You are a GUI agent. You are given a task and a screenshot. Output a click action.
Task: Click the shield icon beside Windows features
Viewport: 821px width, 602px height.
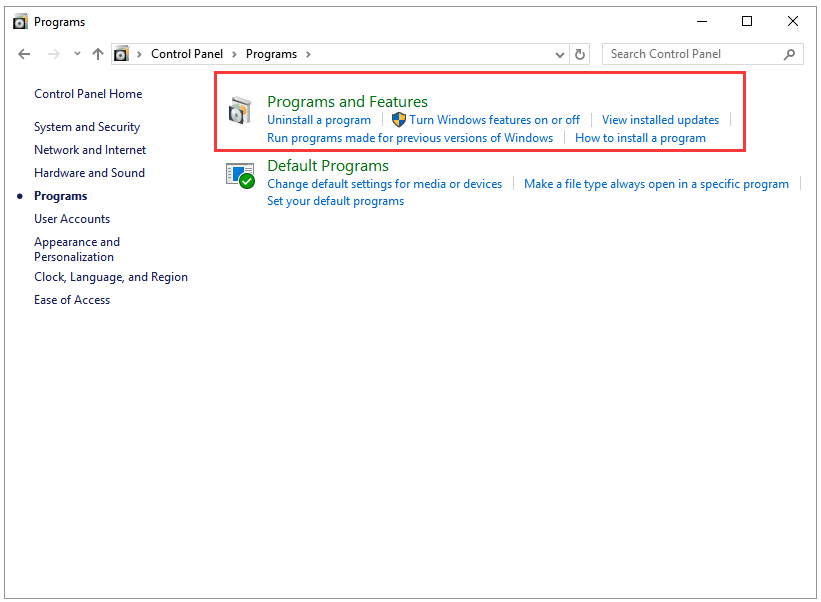399,119
